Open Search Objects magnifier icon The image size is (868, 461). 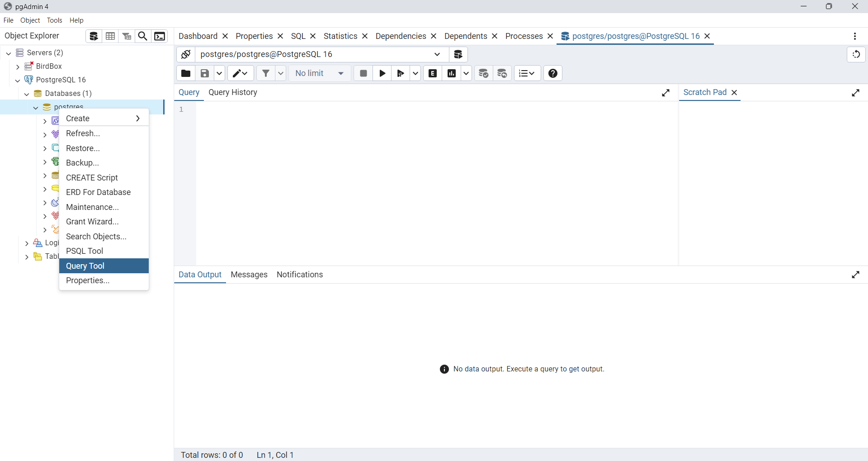coord(143,36)
